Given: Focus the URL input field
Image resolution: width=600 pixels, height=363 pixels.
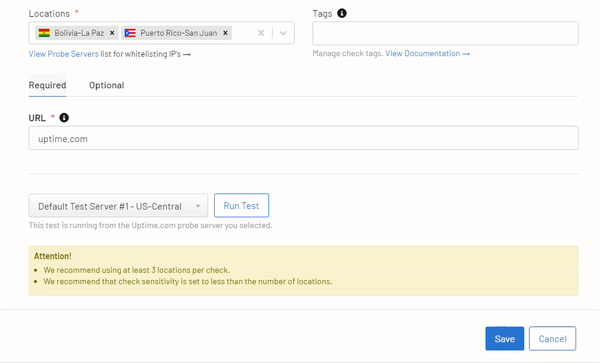Looking at the screenshot, I should click(x=303, y=138).
